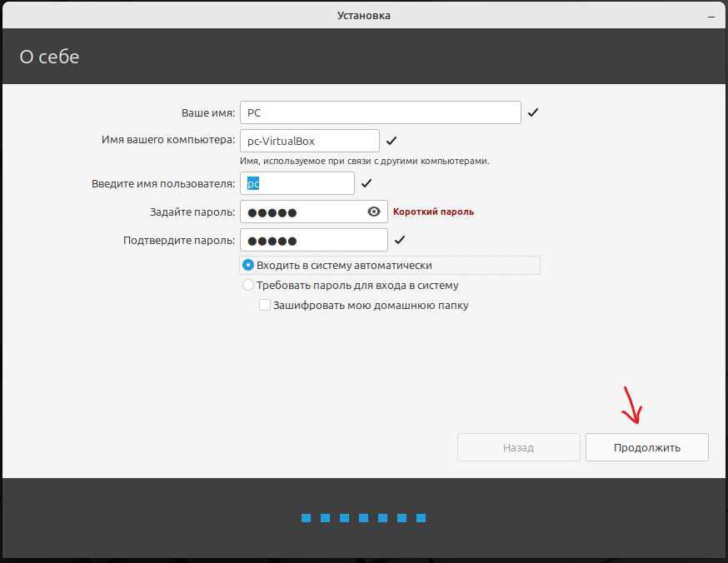Click the 'О себе' page heading

pyautogui.click(x=49, y=57)
